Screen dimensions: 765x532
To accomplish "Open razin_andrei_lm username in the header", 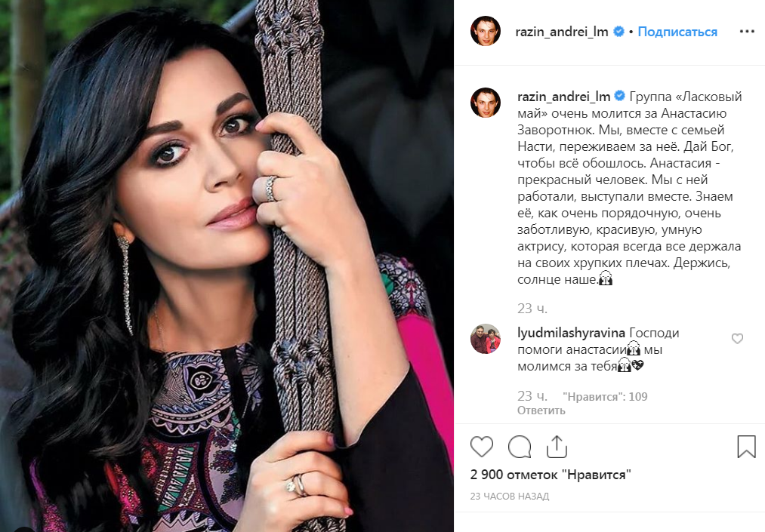I will point(562,32).
